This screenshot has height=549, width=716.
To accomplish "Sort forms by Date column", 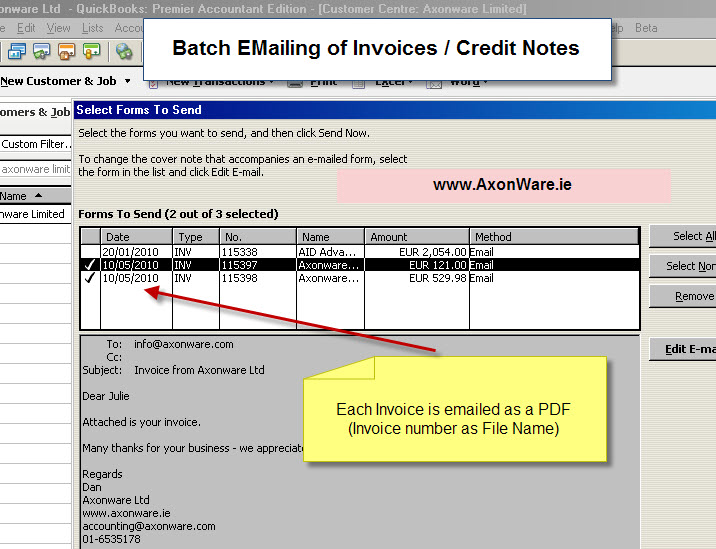I will point(137,237).
